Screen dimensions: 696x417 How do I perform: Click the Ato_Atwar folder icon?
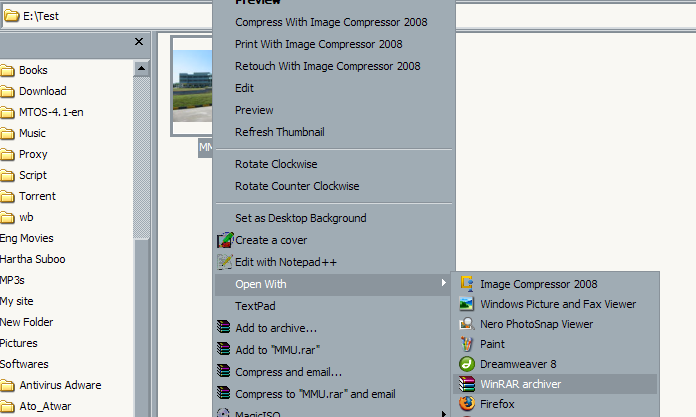coord(7,406)
